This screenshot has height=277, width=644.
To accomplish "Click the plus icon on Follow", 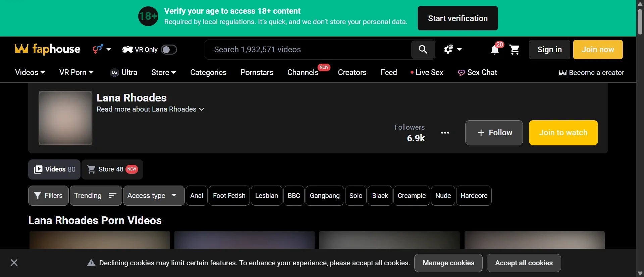I will (x=481, y=133).
